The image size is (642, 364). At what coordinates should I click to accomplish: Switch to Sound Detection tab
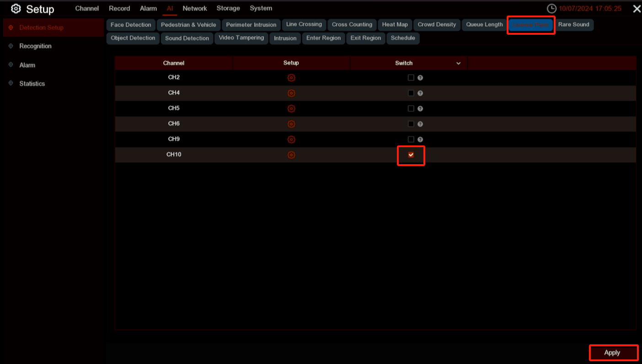tap(187, 38)
